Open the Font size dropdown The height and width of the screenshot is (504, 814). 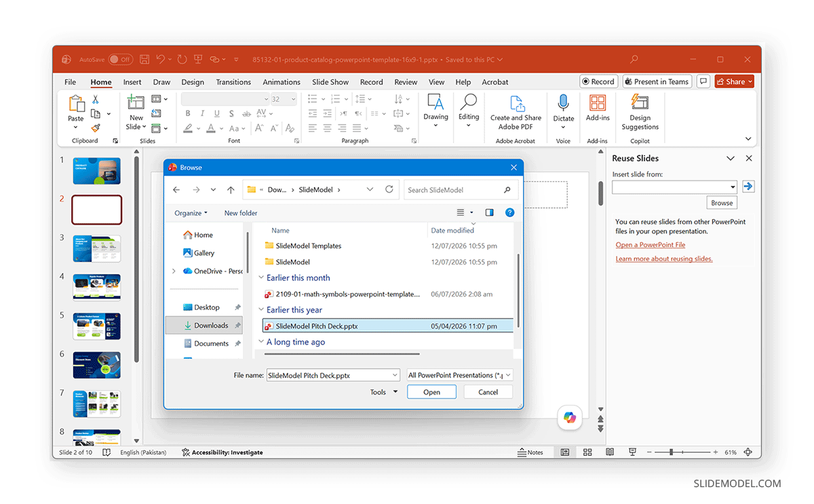293,99
